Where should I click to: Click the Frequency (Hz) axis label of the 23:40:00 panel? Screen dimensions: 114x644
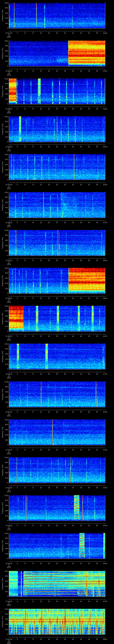(3, 356)
